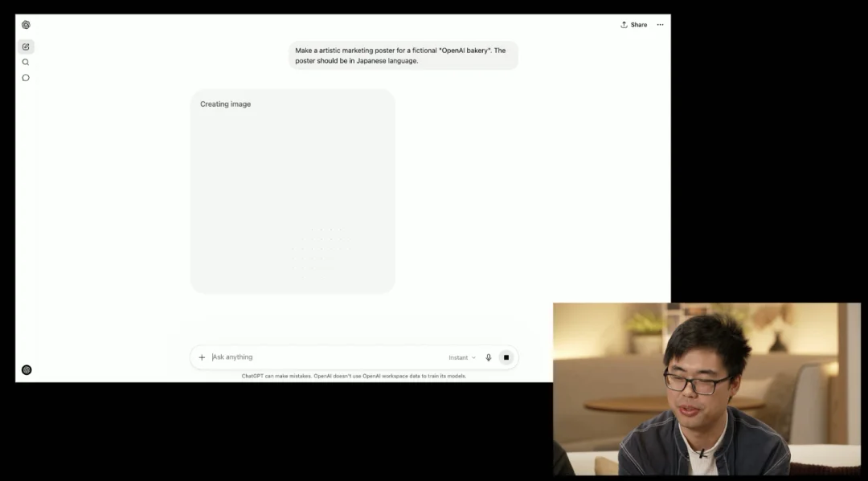Click the presenter's webcam video overlay
Image resolution: width=868 pixels, height=481 pixels.
(x=706, y=389)
